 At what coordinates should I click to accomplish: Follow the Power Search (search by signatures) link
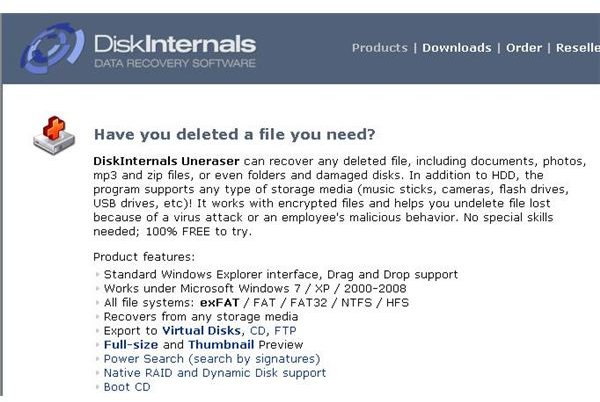[212, 359]
